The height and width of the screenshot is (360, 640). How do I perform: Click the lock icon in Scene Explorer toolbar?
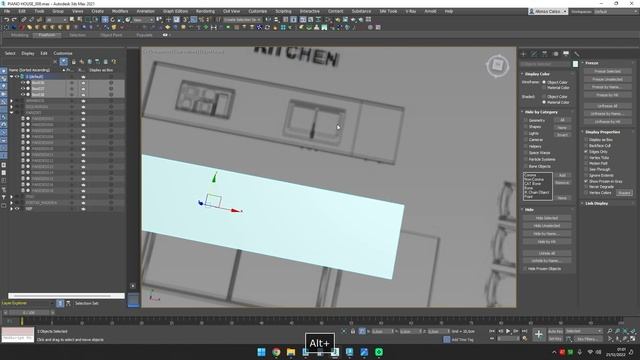[x=73, y=62]
